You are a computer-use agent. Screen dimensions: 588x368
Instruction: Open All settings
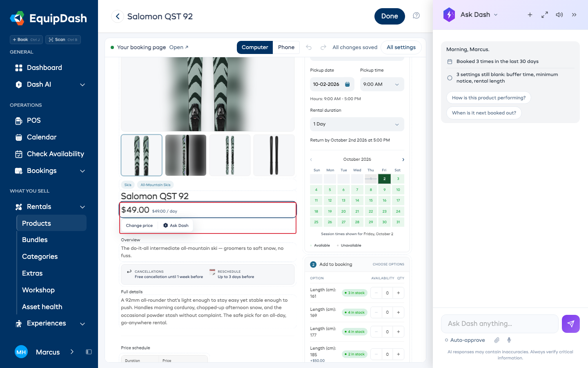tap(401, 47)
